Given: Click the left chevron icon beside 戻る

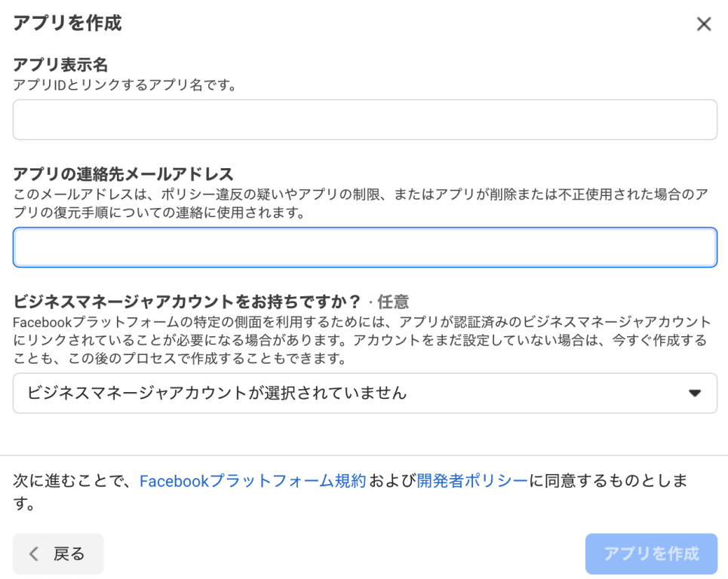Looking at the screenshot, I should pyautogui.click(x=34, y=554).
